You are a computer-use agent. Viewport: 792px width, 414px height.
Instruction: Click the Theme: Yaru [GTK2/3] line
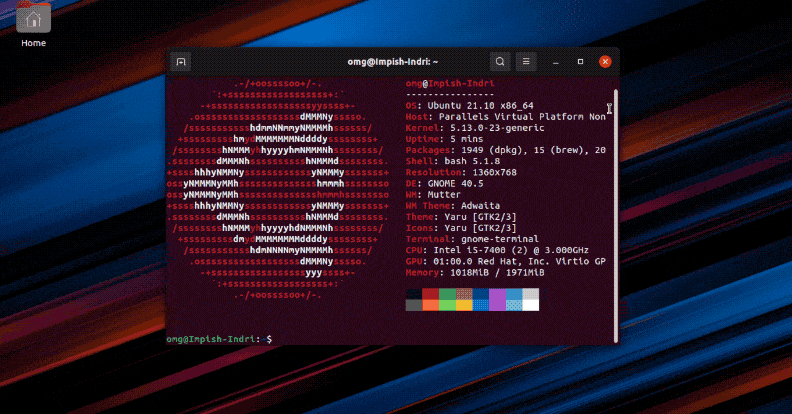(x=461, y=217)
